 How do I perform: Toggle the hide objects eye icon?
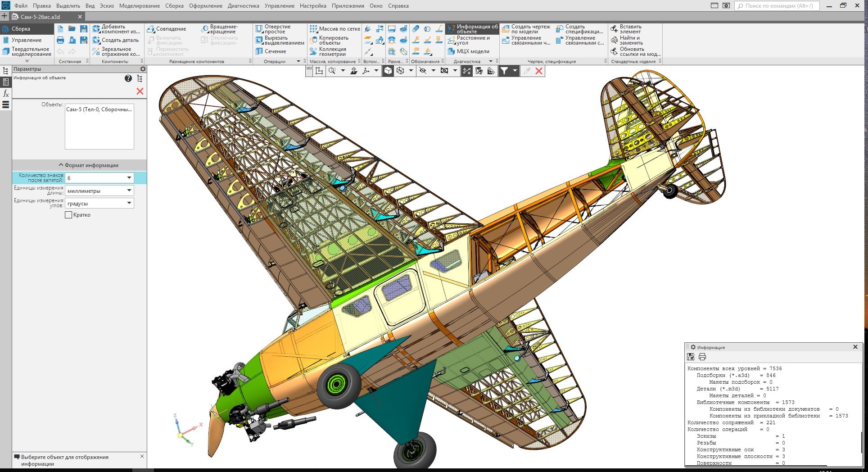(x=423, y=71)
